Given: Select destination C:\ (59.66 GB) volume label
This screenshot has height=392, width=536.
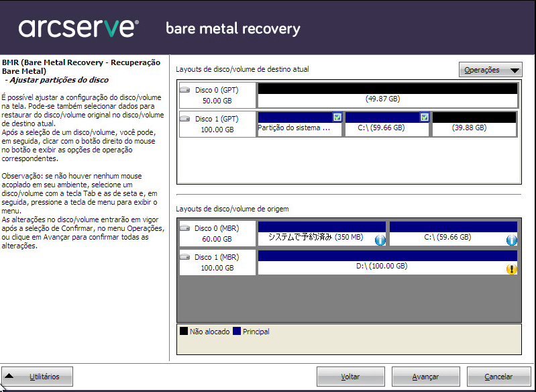Looking at the screenshot, I should 381,128.
